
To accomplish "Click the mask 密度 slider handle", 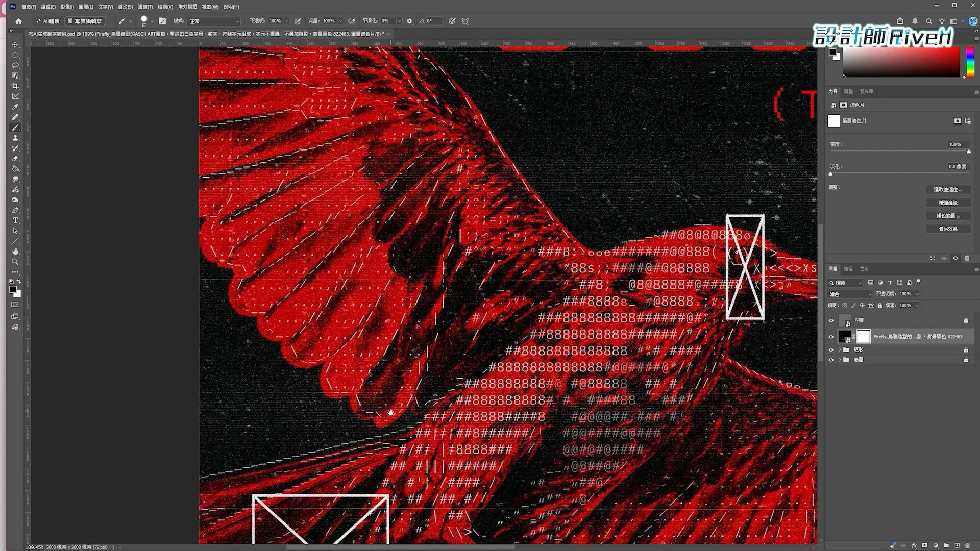I will 968,152.
